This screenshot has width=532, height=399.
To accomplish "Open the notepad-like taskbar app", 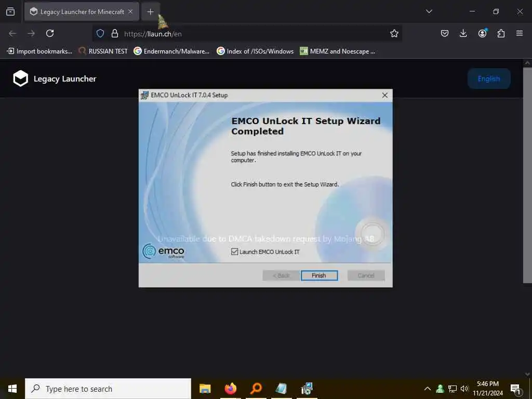I will pos(281,389).
